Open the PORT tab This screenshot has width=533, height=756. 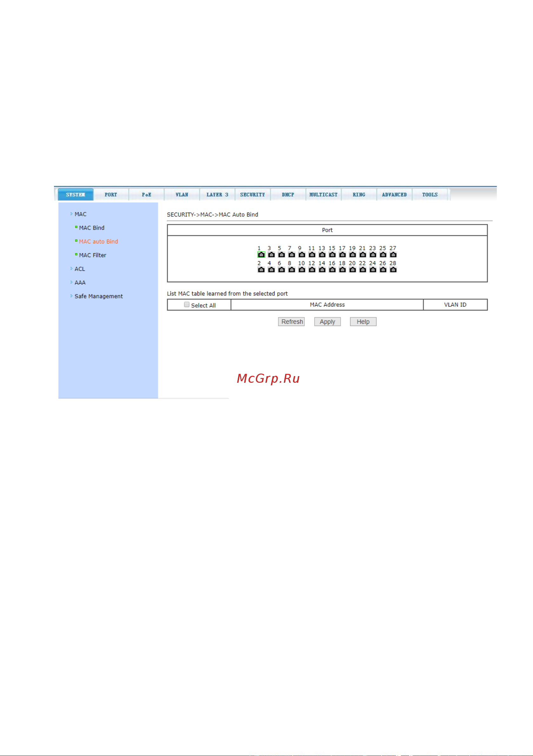tap(111, 195)
